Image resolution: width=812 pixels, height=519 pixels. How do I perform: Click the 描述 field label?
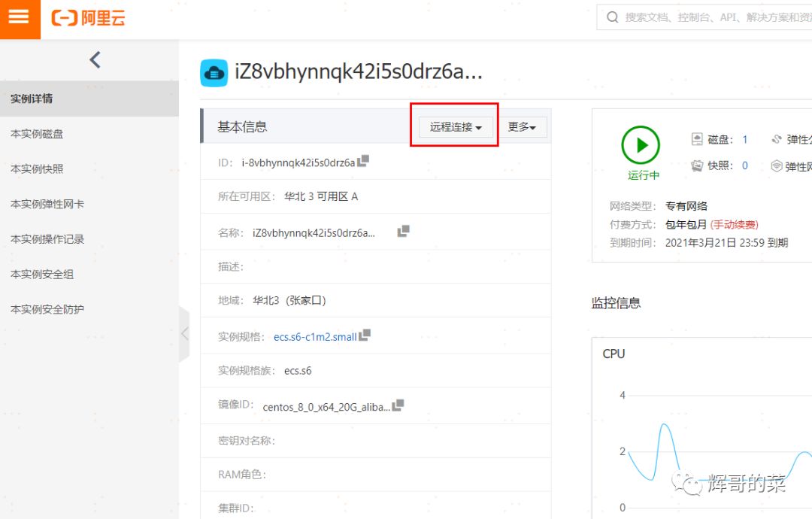click(231, 267)
